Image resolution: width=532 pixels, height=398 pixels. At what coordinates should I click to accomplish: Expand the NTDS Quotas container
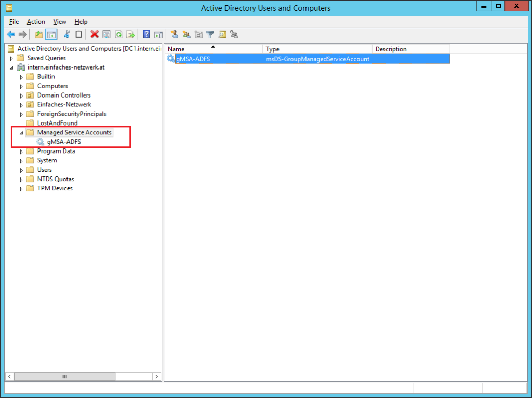point(21,180)
